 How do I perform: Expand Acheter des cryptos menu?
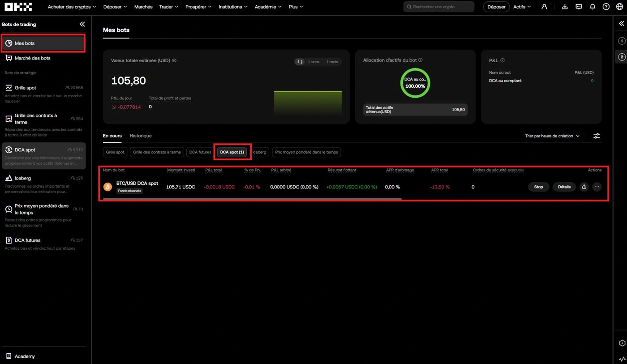pos(72,7)
